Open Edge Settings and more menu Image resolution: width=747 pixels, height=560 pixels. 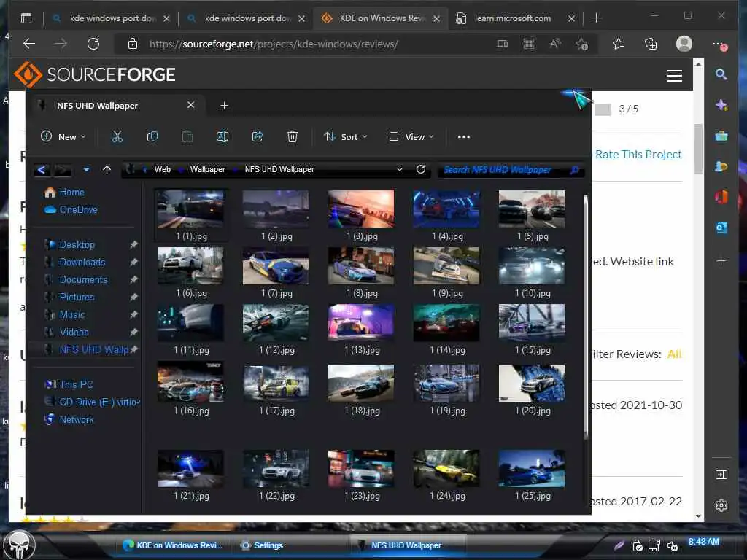click(x=719, y=44)
